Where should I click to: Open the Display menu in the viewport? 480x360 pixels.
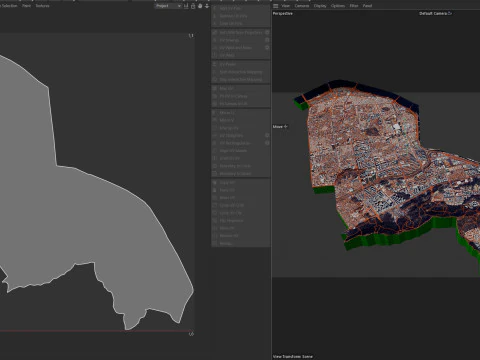320,6
